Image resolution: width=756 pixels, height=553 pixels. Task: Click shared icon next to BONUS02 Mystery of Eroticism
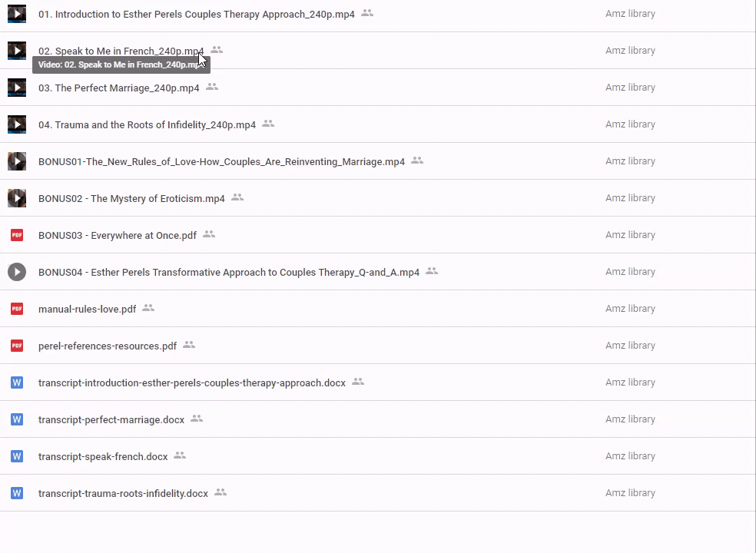(x=237, y=197)
